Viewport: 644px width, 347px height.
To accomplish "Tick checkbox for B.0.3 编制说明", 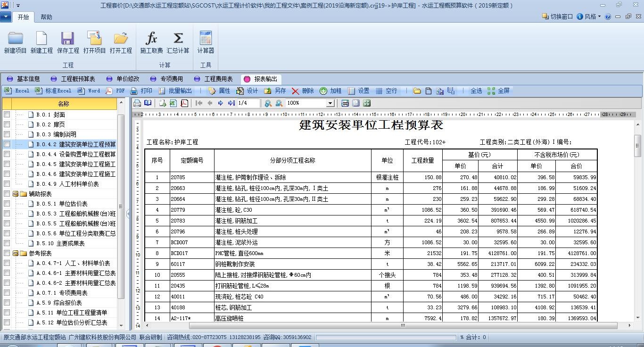I will point(7,134).
